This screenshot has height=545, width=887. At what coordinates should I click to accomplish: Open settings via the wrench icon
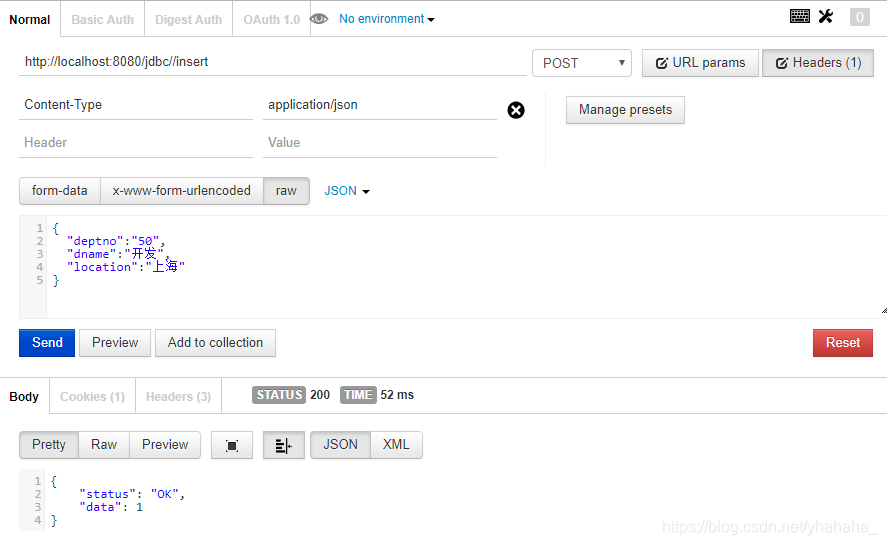click(x=826, y=16)
